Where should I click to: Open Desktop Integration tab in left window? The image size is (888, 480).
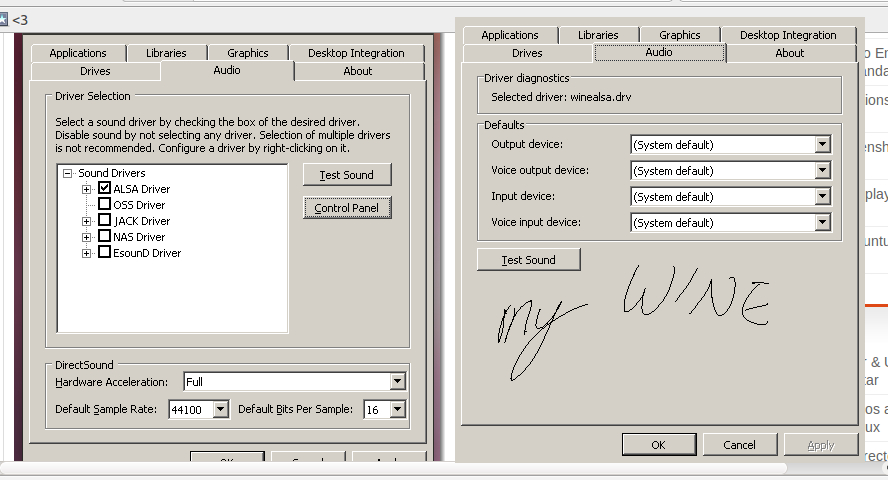coord(356,53)
